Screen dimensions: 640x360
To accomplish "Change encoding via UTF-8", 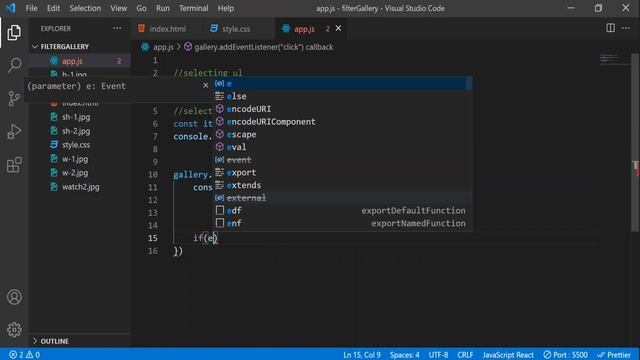I will coord(438,355).
